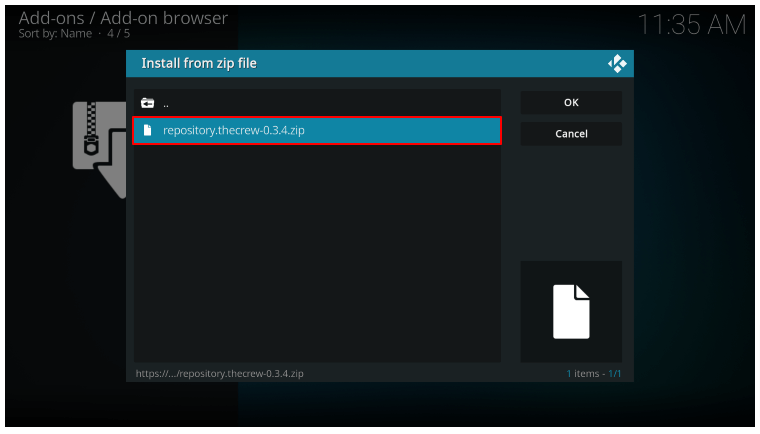
Task: Click the '1 items - 1/1' counter
Action: pyautogui.click(x=593, y=374)
